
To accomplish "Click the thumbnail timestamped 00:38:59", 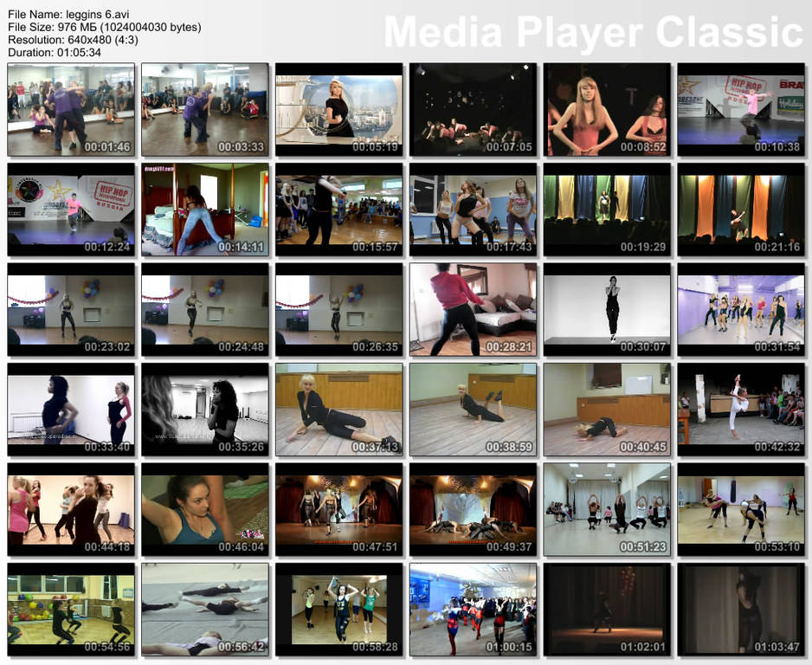I will [473, 409].
